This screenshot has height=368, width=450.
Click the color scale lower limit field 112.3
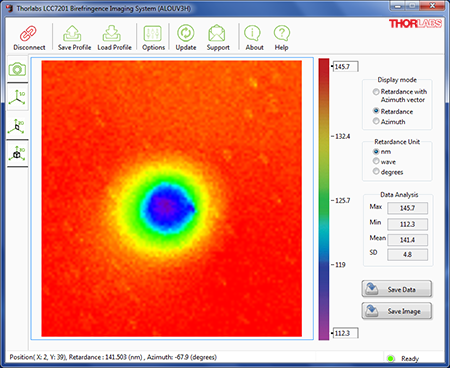coord(346,333)
